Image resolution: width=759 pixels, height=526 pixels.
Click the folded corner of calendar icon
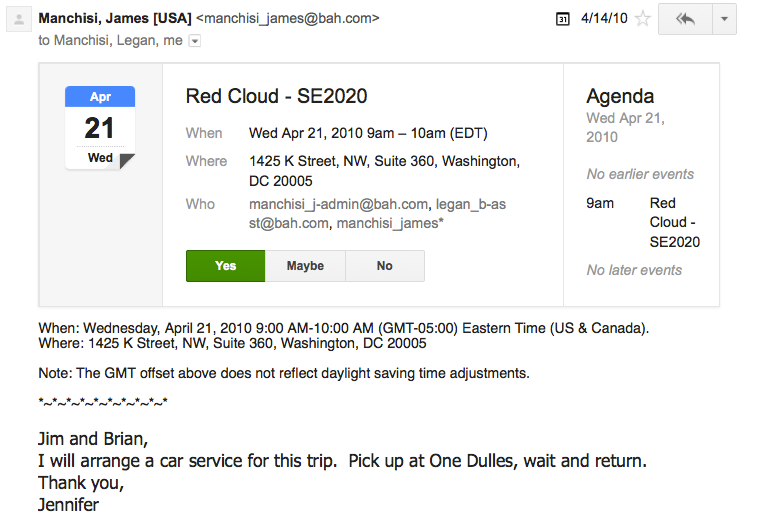pos(126,161)
